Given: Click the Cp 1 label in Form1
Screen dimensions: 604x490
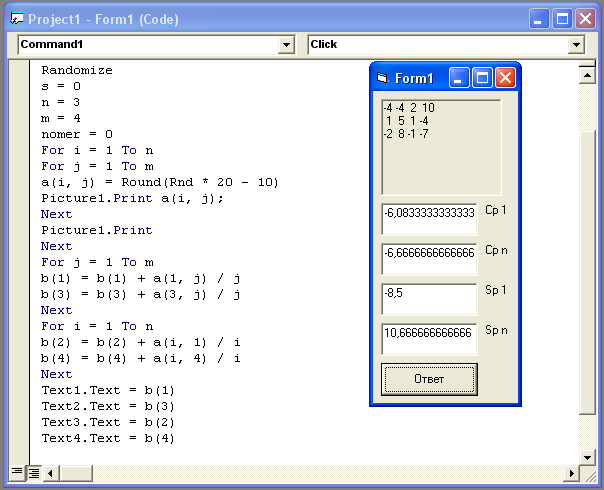Looking at the screenshot, I should (x=496, y=210).
